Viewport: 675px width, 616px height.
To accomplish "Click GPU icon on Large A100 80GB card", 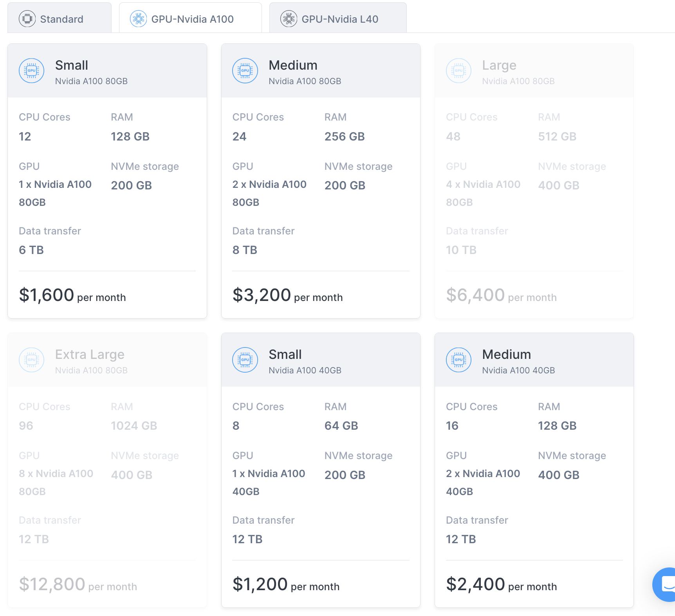I will click(458, 71).
